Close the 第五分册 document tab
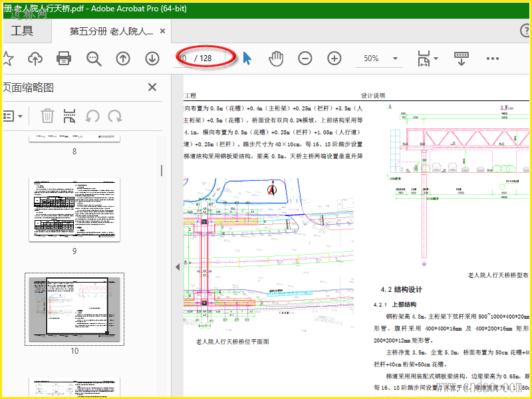This screenshot has width=532, height=399. point(162,31)
